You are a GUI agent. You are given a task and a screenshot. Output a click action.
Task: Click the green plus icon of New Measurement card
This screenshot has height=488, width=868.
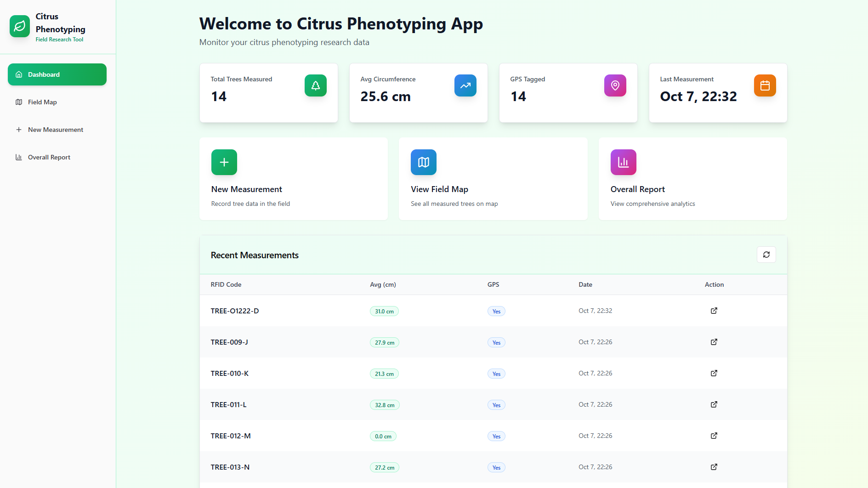pyautogui.click(x=224, y=162)
